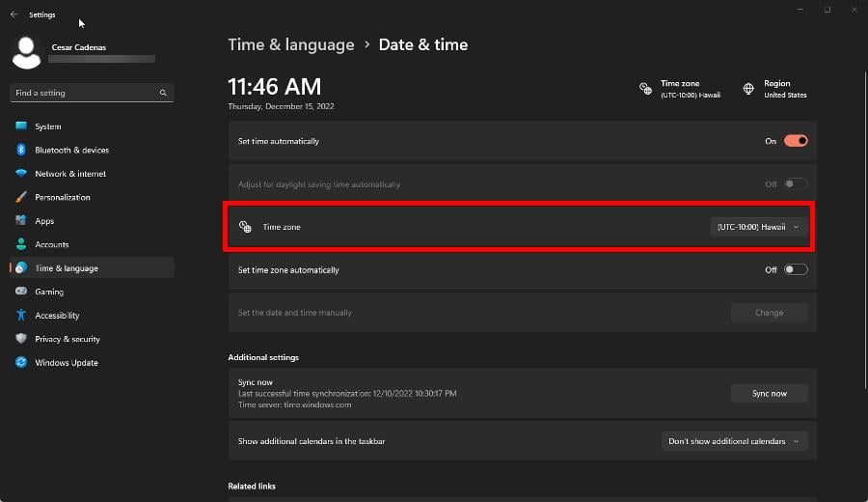This screenshot has width=868, height=502.
Task: Go to Windows Update page
Action: pyautogui.click(x=92, y=362)
